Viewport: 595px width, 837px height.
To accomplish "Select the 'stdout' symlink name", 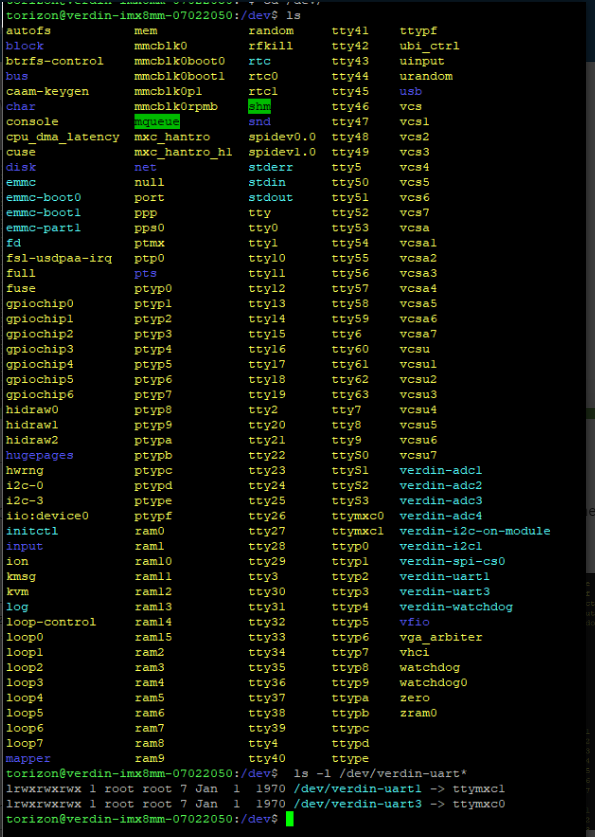I will [271, 198].
